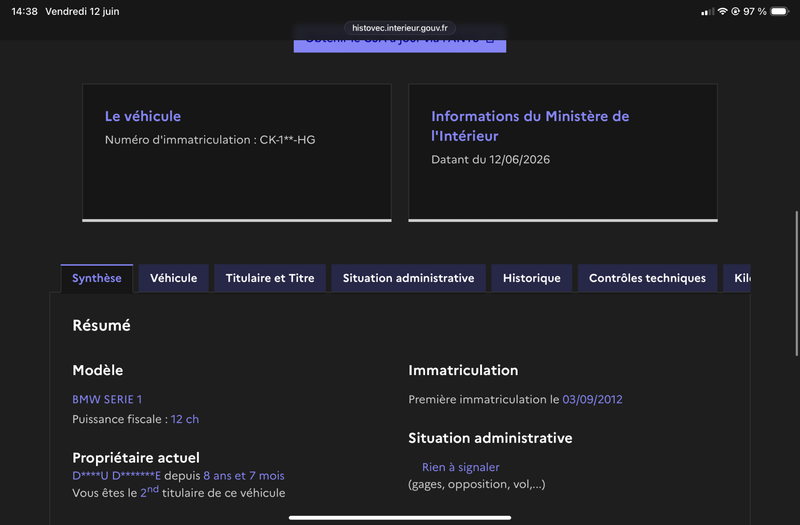Tap the home indicator bar at bottom

pos(400,517)
